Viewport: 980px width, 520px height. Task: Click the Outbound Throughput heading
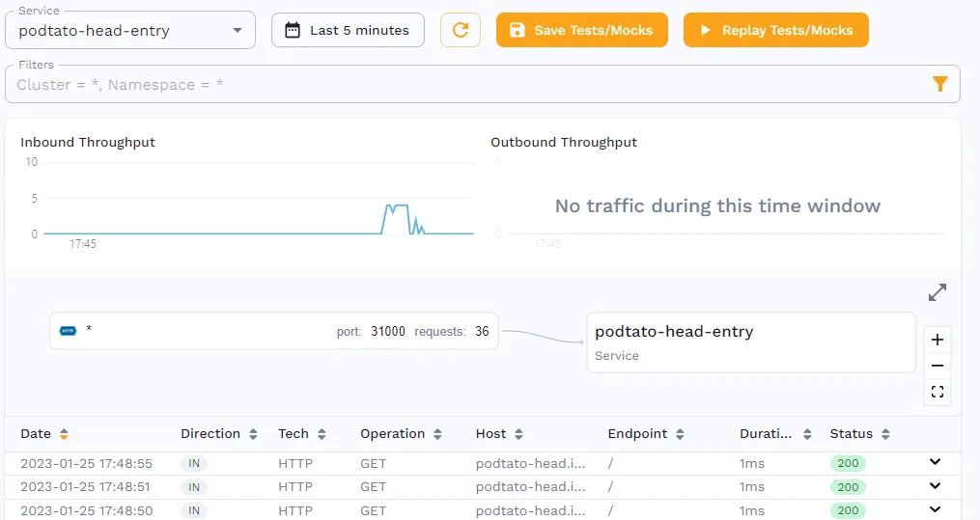click(x=564, y=143)
